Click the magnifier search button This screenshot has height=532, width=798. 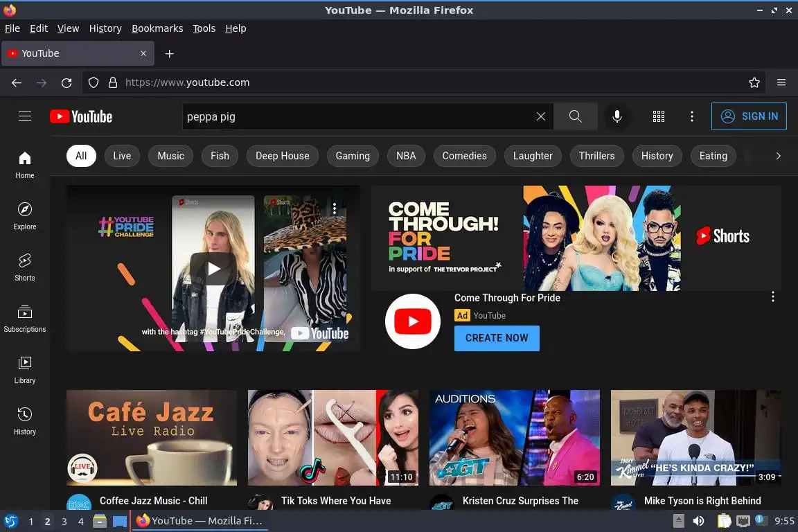click(576, 116)
